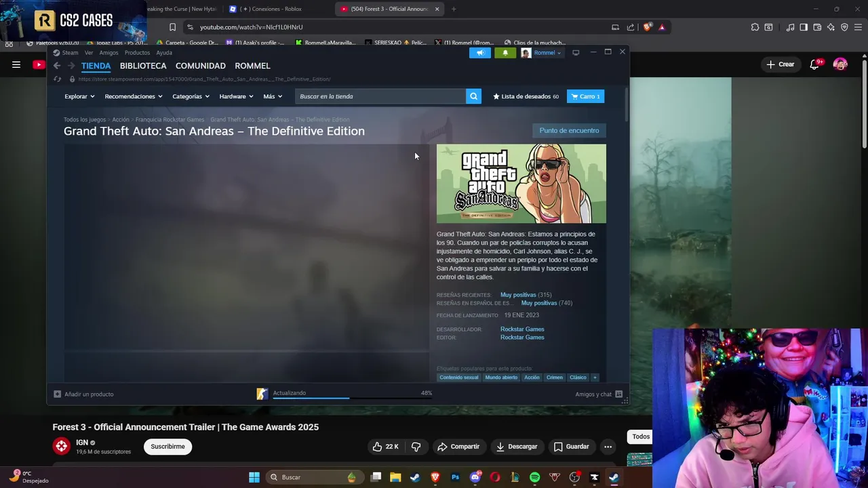Image resolution: width=868 pixels, height=488 pixels.
Task: Open Photoshop from Windows taskbar
Action: click(x=455, y=477)
